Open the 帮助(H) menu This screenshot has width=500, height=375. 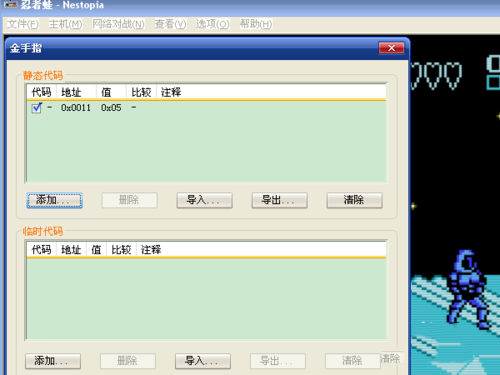[x=256, y=24]
